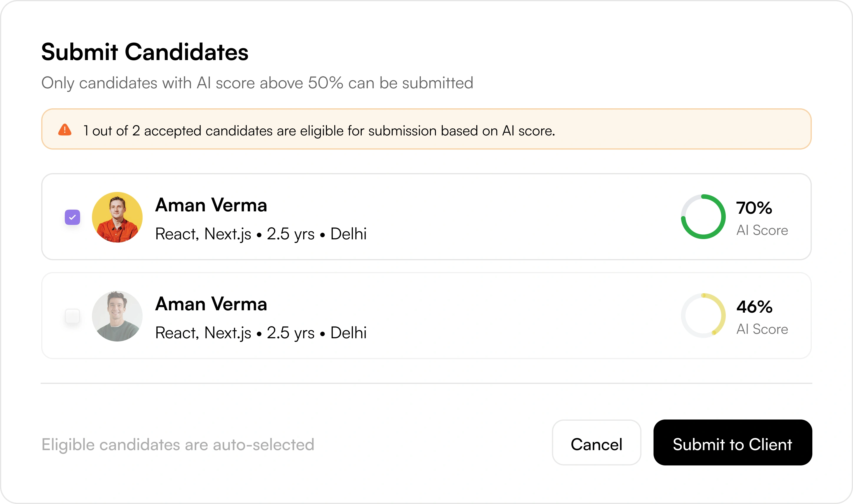Click the orange warning triangle icon
The image size is (853, 504).
[65, 130]
